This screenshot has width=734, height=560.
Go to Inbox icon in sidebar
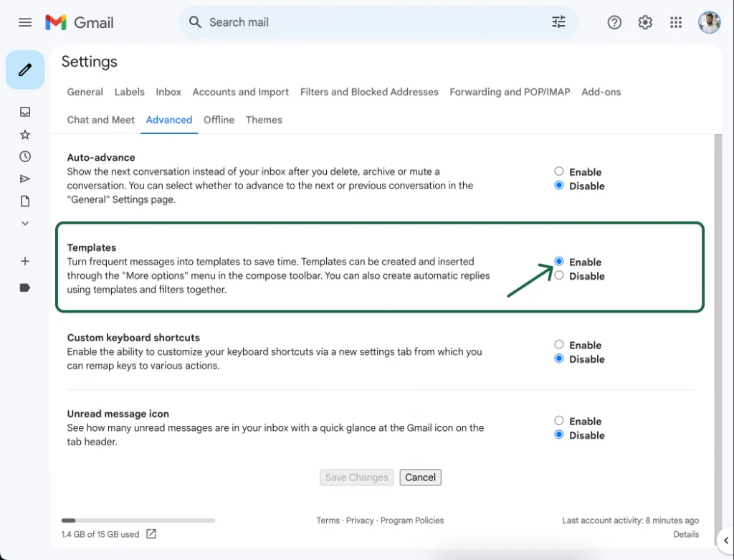click(x=25, y=111)
